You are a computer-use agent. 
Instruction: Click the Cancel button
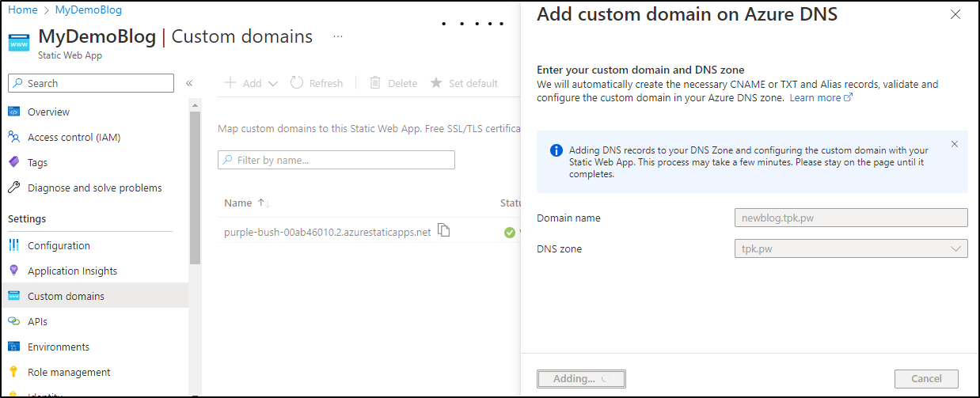pos(926,379)
